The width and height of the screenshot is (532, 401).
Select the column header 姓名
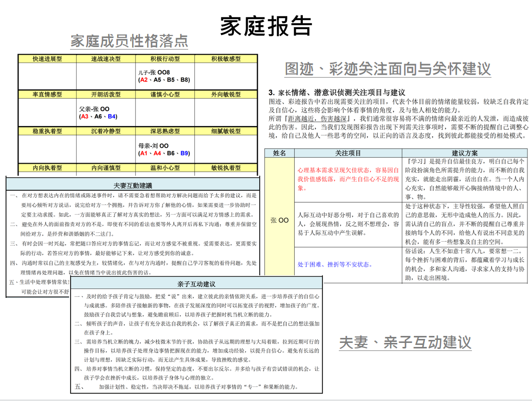(279, 153)
